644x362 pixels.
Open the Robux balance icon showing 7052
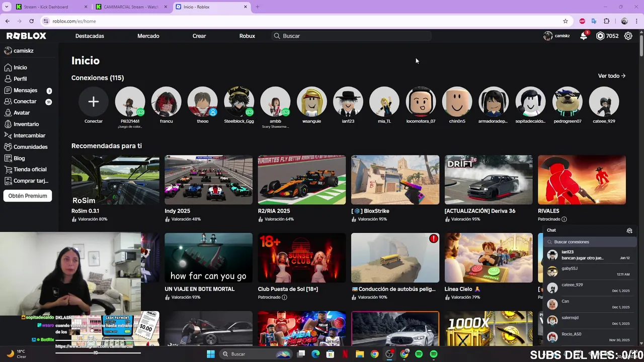[x=600, y=36]
